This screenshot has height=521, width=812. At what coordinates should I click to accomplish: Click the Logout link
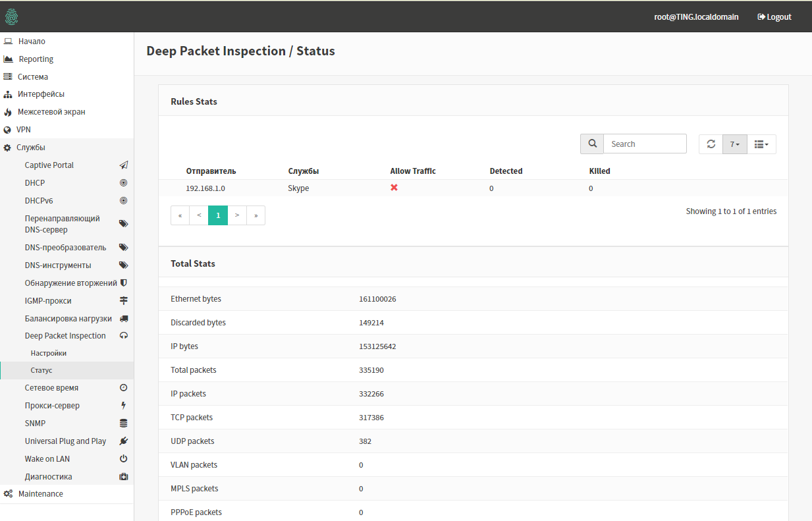774,16
